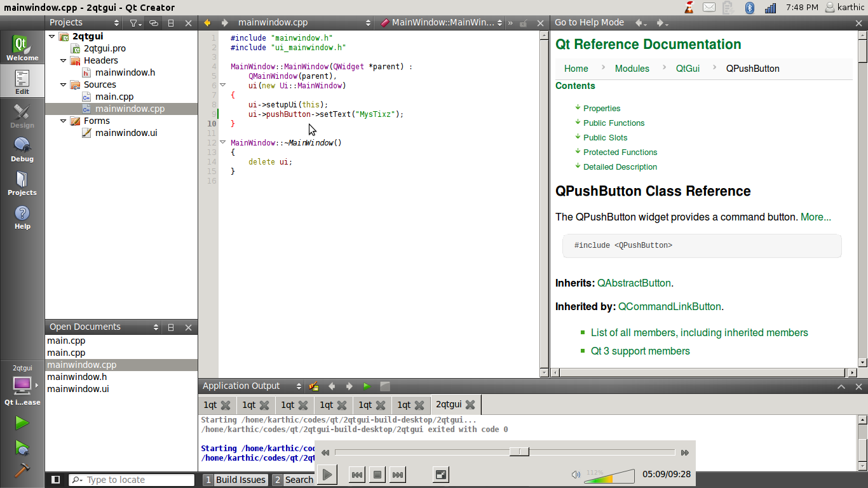
Task: Go to next item in Application Output
Action: [x=349, y=386]
